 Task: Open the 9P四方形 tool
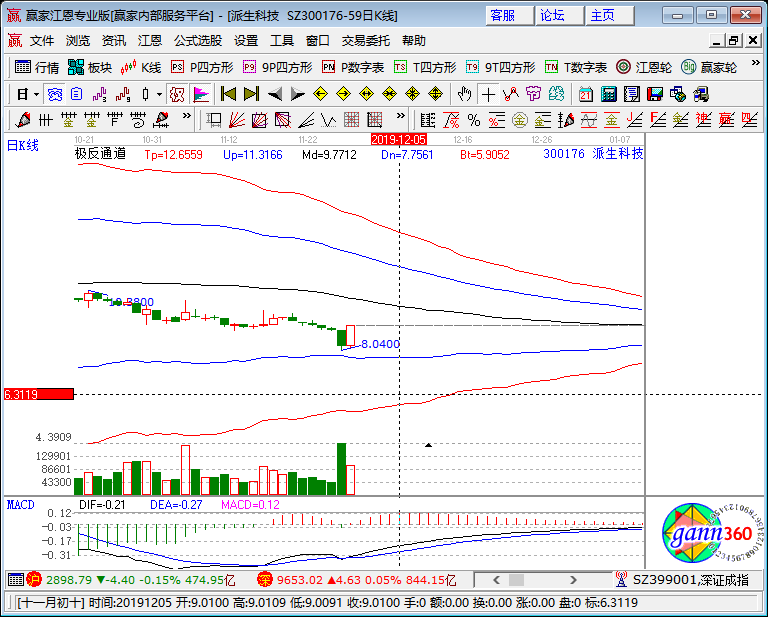(x=278, y=67)
